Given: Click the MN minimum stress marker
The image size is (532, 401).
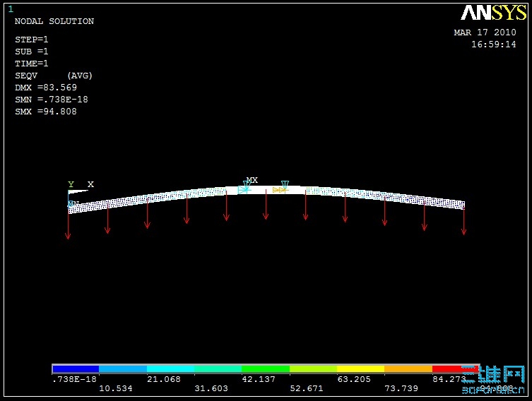Looking at the screenshot, I should 73,204.
